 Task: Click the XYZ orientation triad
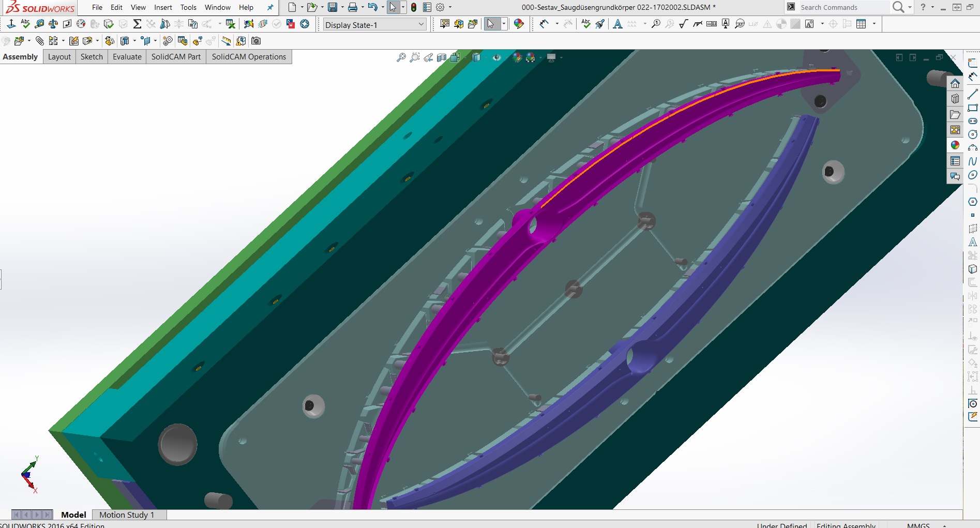click(x=29, y=474)
